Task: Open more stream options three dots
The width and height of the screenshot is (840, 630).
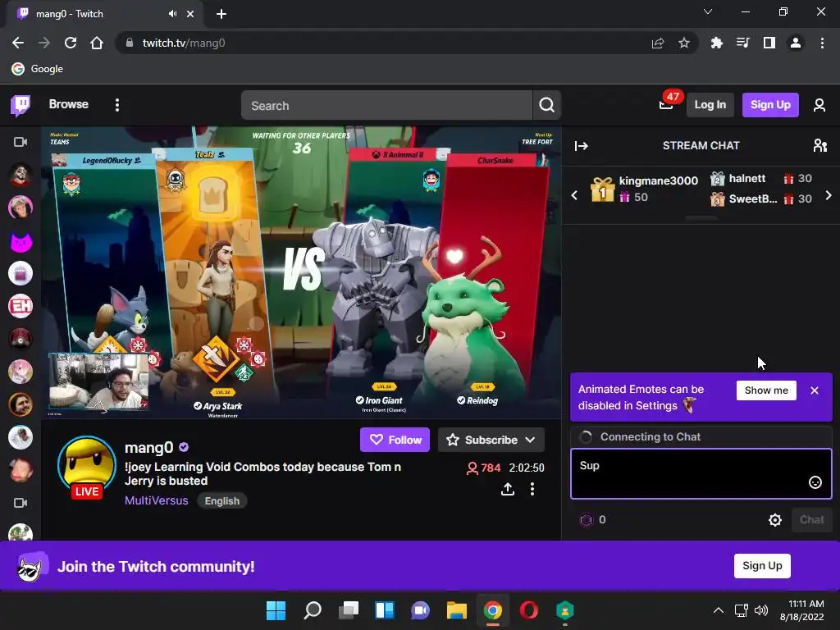Action: pyautogui.click(x=532, y=489)
